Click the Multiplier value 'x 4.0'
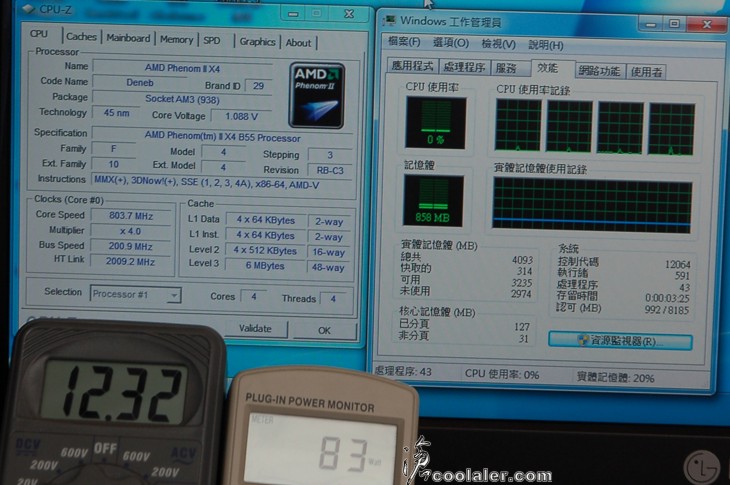 click(131, 231)
